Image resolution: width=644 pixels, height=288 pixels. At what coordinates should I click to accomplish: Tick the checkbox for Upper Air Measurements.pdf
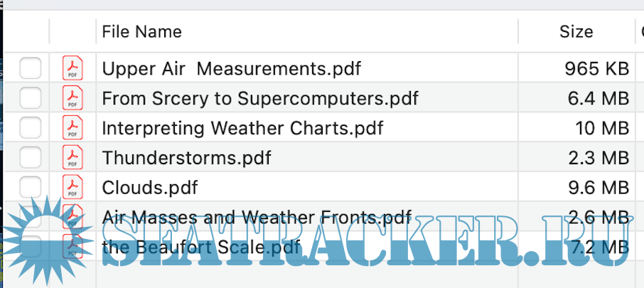click(x=30, y=69)
